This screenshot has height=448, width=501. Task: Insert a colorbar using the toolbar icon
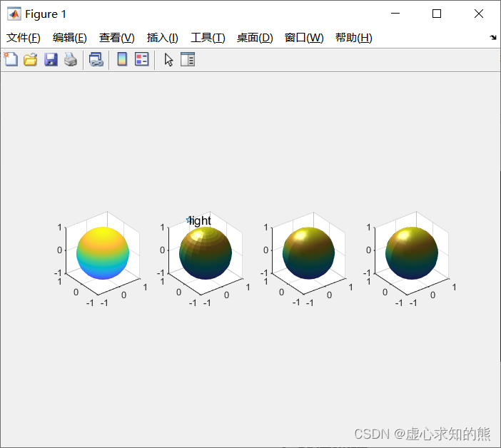pos(122,59)
